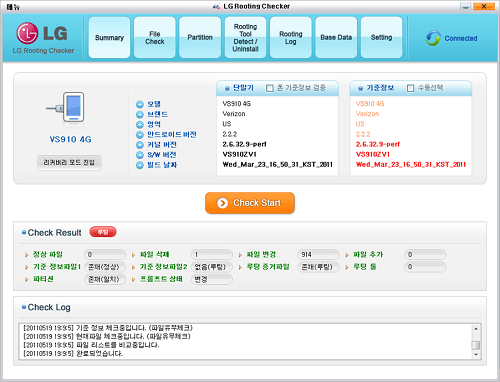The image size is (500, 382).
Task: Switch to the File Check tab
Action: click(x=155, y=38)
